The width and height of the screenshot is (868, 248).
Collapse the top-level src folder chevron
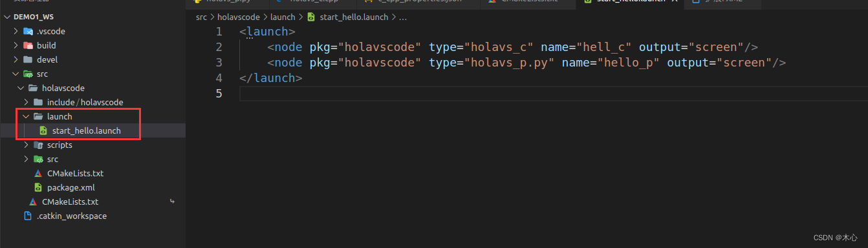16,74
